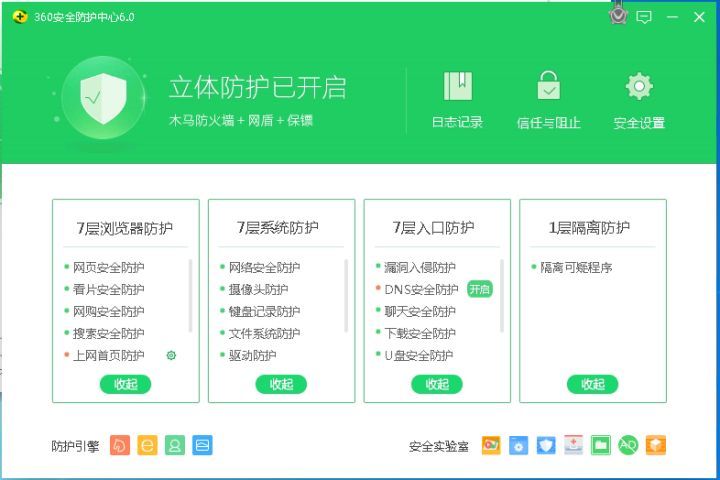Open the orange box security lab tool

coord(656,446)
